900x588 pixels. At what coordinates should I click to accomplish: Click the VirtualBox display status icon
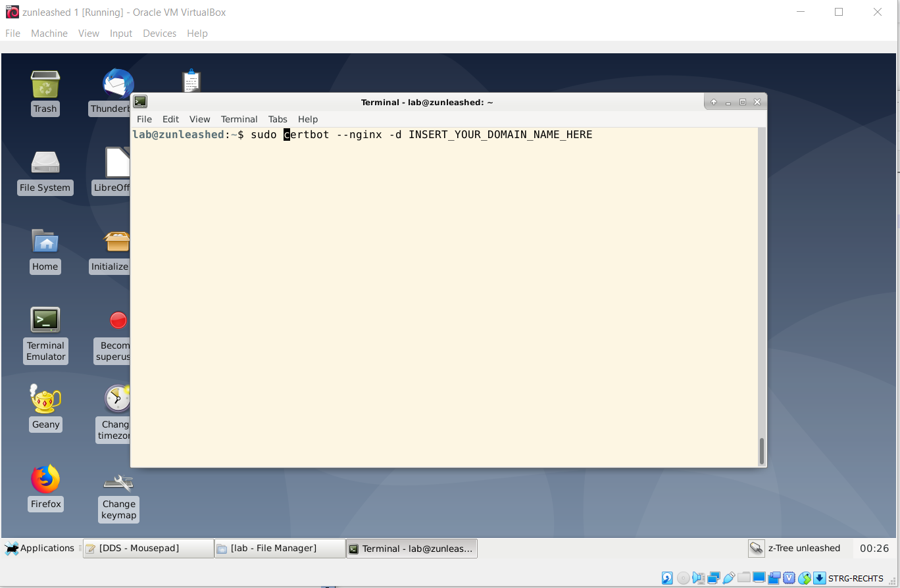[x=759, y=578]
